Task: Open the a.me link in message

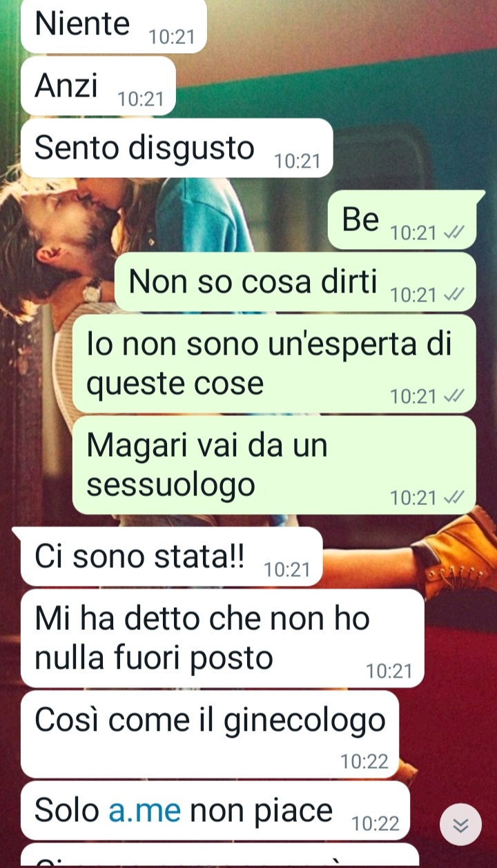Action: coord(145,809)
